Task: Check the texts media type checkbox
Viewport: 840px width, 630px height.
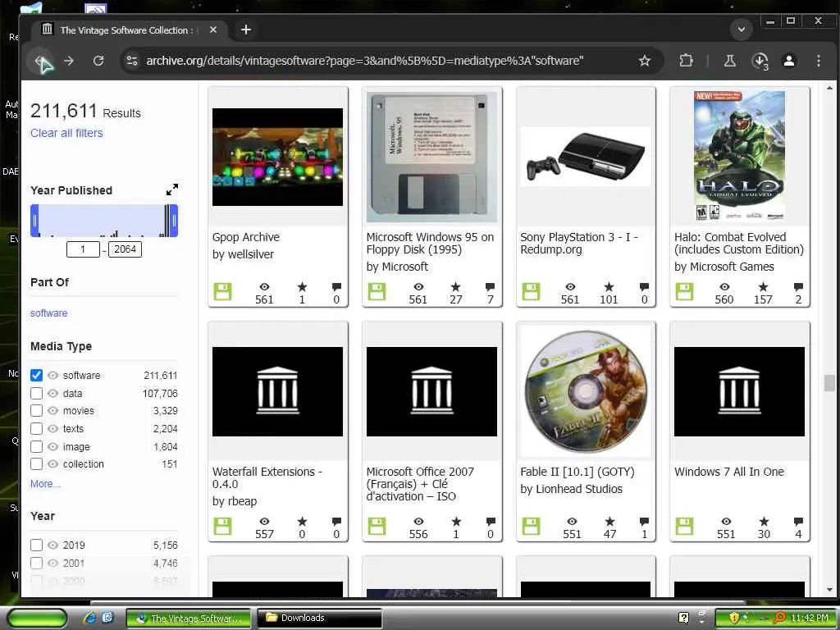Action: click(x=36, y=428)
